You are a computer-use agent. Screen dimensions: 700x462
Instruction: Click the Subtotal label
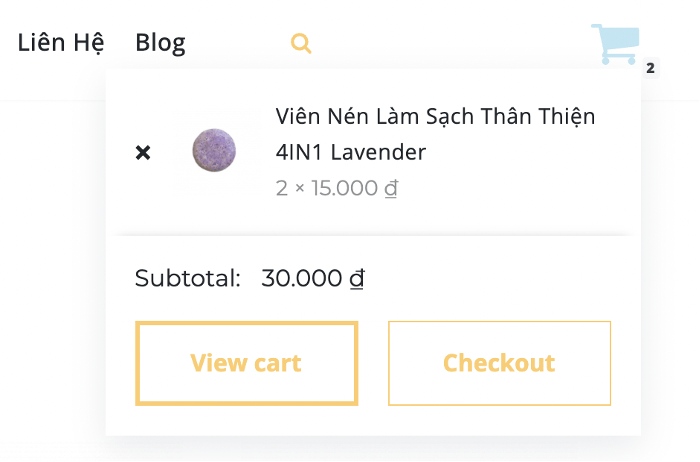point(188,278)
